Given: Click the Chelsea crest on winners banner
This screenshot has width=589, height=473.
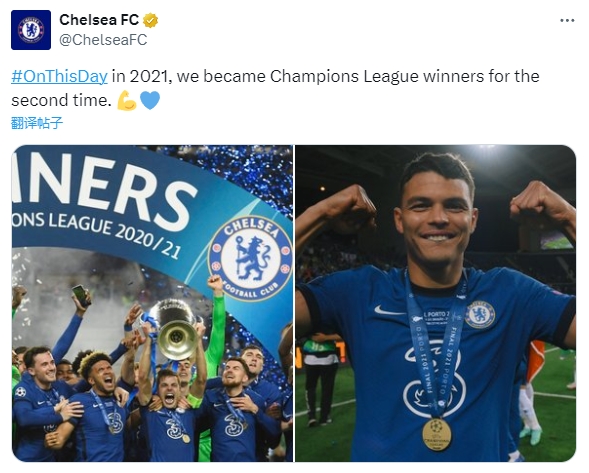Looking at the screenshot, I should click(x=250, y=258).
